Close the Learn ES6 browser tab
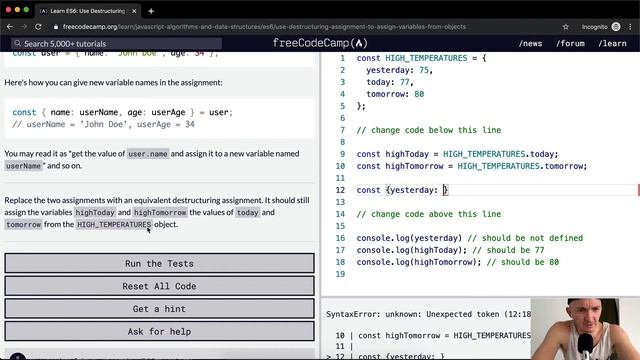 (134, 11)
